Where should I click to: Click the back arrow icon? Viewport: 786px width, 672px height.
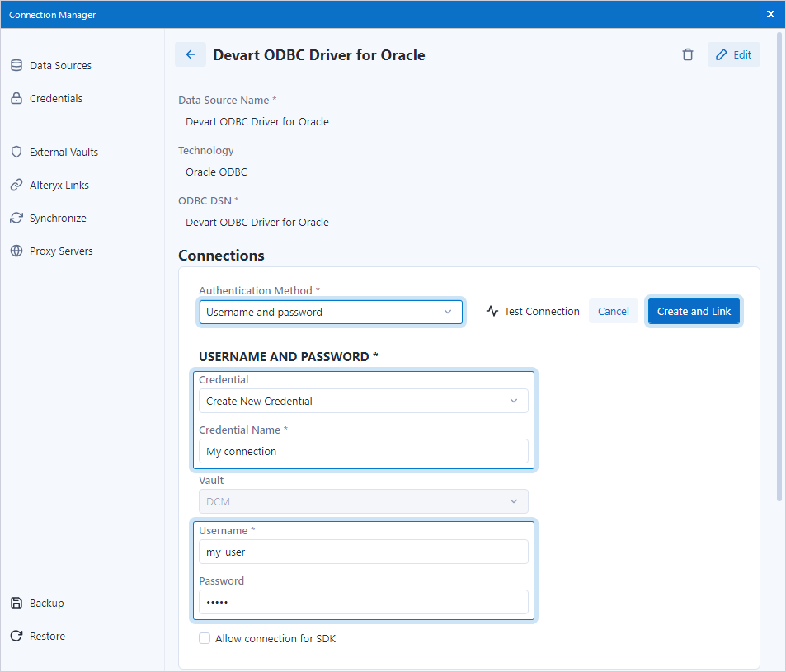191,55
